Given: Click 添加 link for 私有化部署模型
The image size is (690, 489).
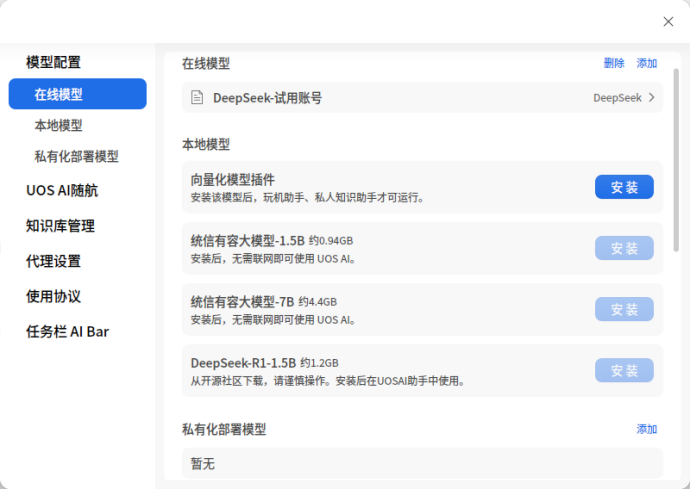Looking at the screenshot, I should [x=646, y=429].
